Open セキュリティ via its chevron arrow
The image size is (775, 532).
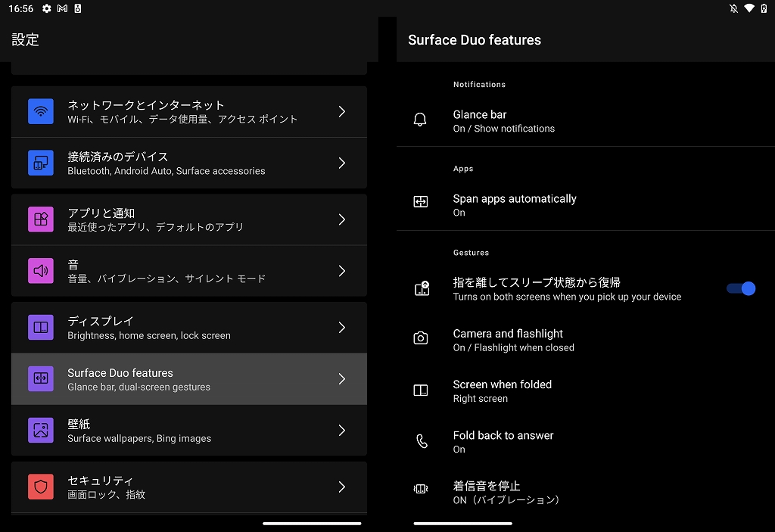[x=342, y=487]
